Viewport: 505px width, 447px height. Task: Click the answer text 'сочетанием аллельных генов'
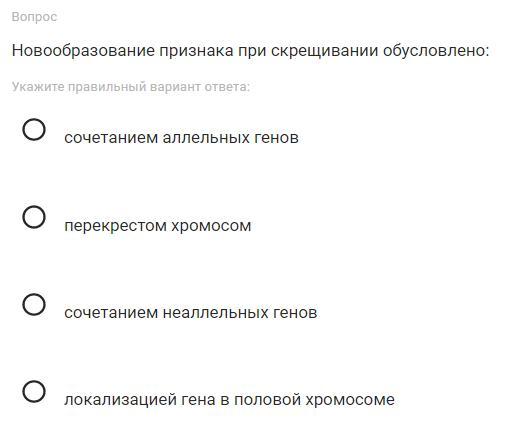(181, 138)
